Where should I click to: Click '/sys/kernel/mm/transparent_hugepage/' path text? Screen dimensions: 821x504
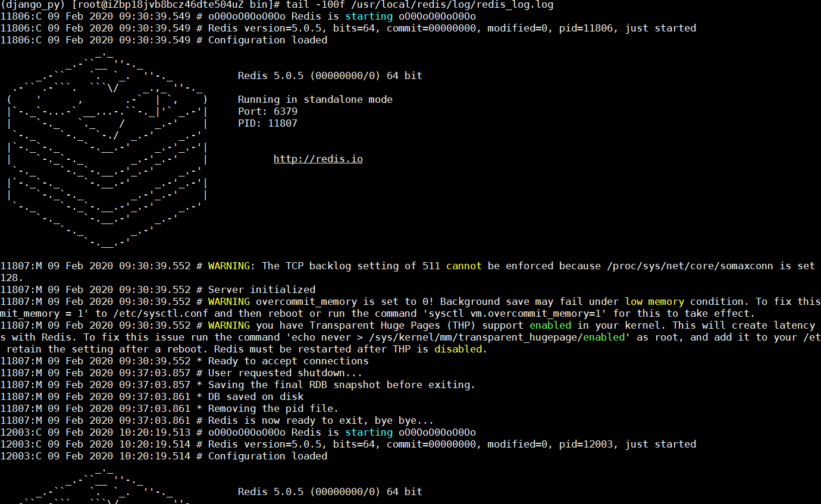pos(476,337)
